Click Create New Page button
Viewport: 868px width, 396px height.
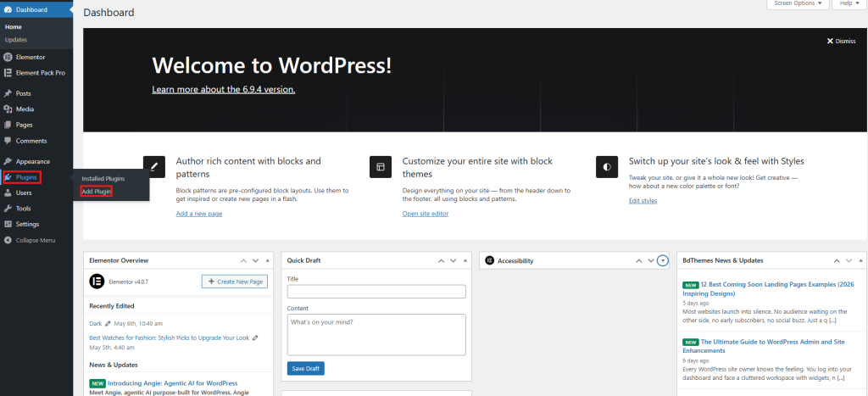[x=235, y=282]
